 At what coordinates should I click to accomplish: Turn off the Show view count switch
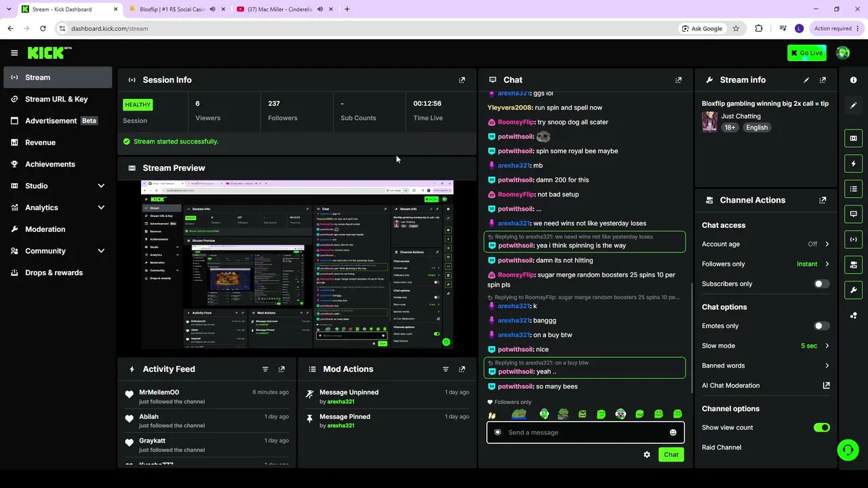[821, 428]
